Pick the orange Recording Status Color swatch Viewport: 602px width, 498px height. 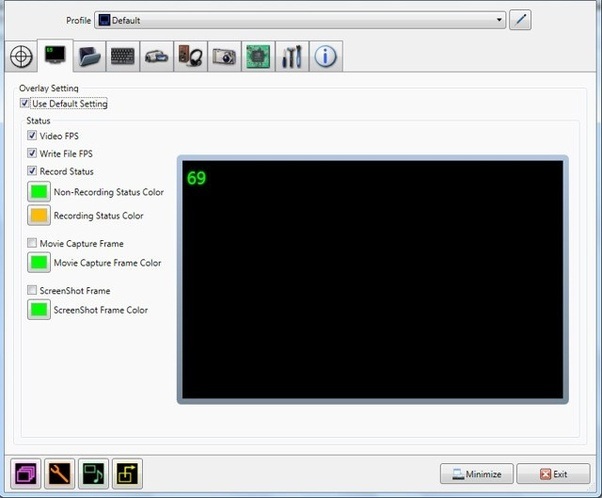tap(39, 215)
